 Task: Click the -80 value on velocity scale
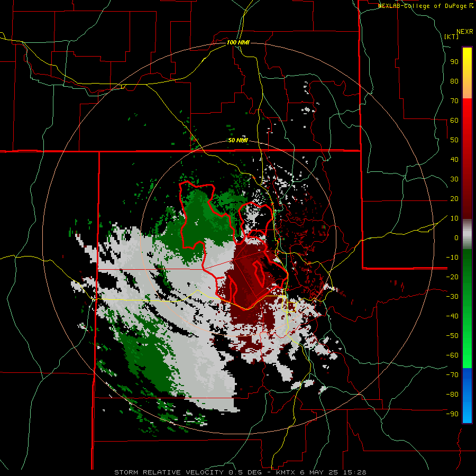click(x=452, y=395)
